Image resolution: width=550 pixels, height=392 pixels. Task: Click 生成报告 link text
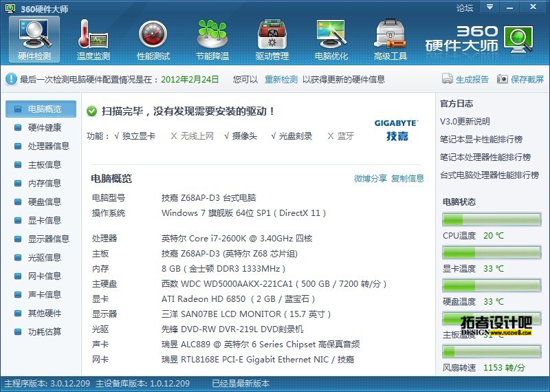point(472,79)
